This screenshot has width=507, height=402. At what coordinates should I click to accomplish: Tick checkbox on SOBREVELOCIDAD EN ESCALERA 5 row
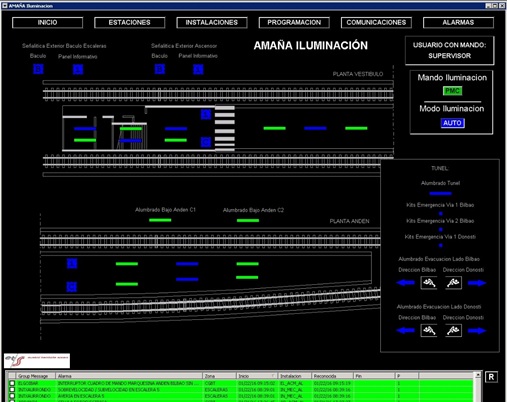[x=12, y=389]
